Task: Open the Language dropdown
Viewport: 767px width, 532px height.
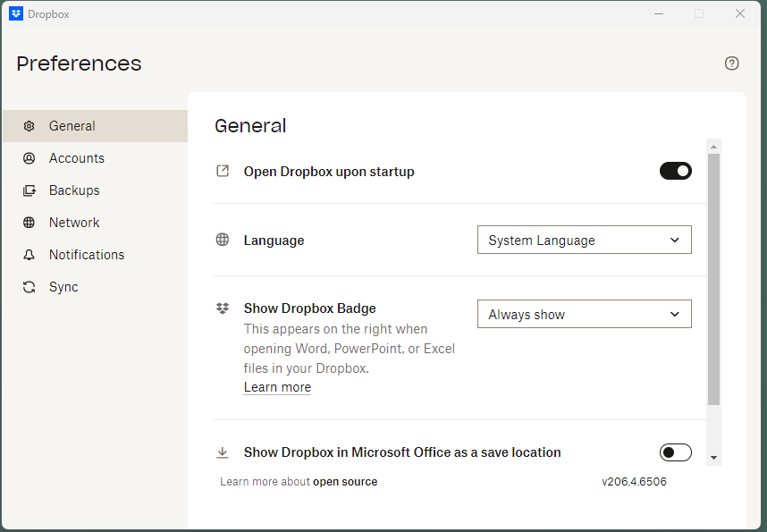Action: [584, 240]
